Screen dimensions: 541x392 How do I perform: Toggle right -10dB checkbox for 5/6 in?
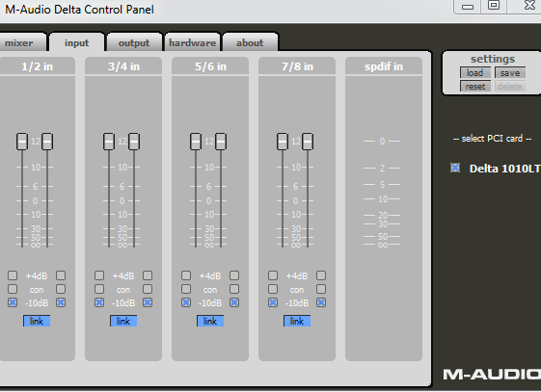(x=234, y=302)
